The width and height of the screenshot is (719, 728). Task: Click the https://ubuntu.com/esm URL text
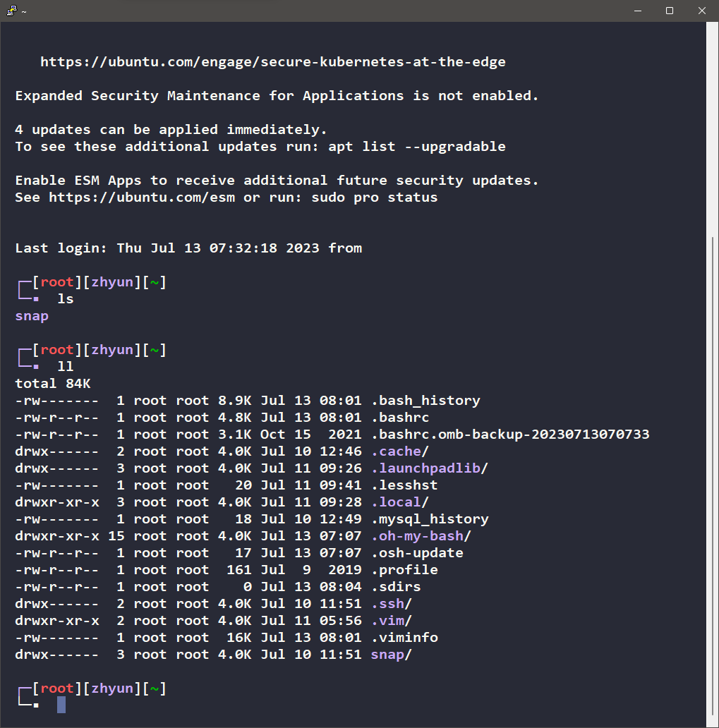tap(142, 198)
